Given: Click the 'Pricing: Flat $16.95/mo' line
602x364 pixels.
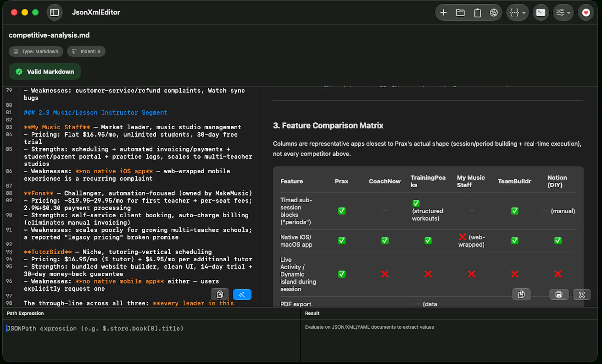Looking at the screenshot, I should [131, 138].
